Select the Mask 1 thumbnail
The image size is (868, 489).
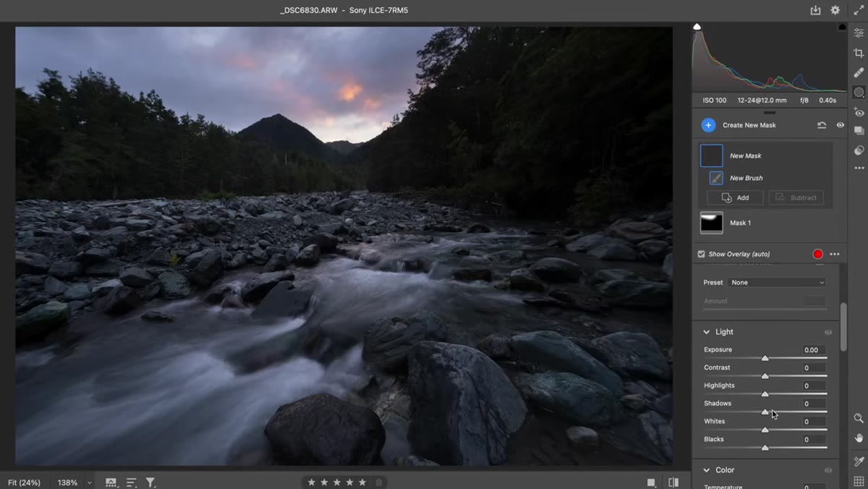click(712, 223)
